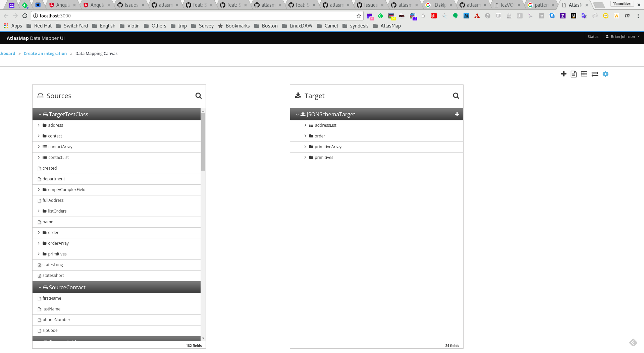Open the LinuxDAW bookmarks folder
The height and width of the screenshot is (353, 644).
point(298,26)
